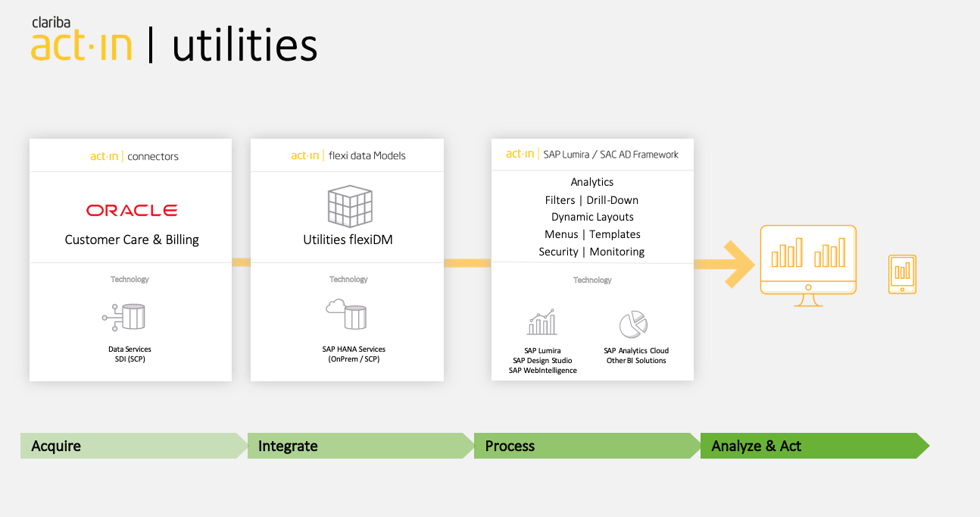Click 'SDI (SCP)' label

[x=130, y=359]
